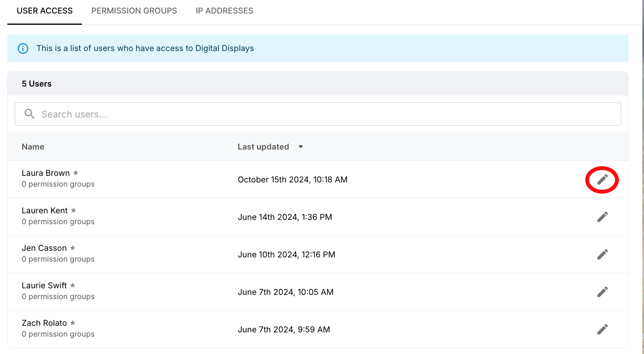This screenshot has width=644, height=354.
Task: Click the date June 7th 2024, 9:59 AM
Action: click(284, 329)
